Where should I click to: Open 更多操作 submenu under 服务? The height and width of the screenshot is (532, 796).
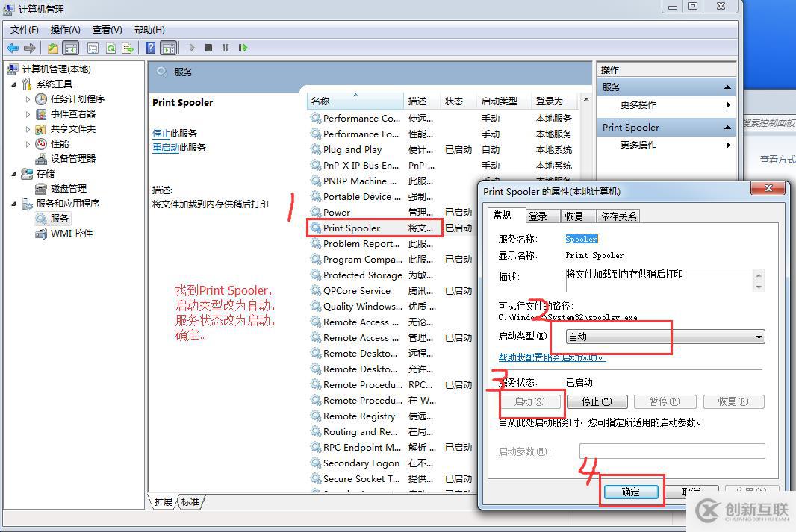667,105
